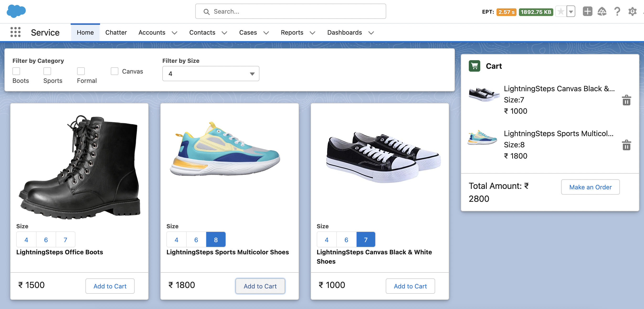Check the Boots category filter
Screen dimensions: 644x309
(16, 71)
